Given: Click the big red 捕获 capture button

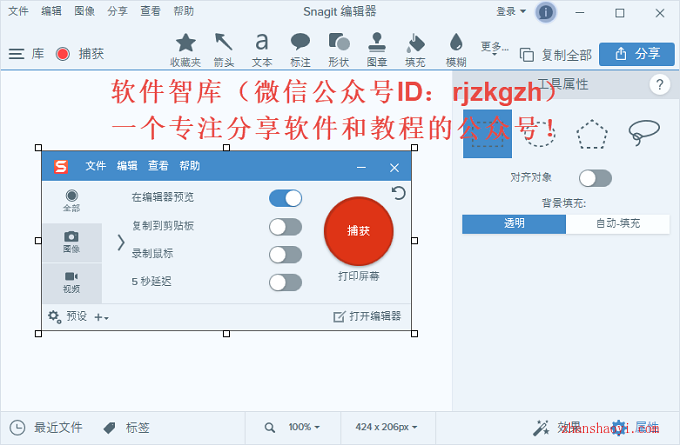Looking at the screenshot, I should (359, 231).
